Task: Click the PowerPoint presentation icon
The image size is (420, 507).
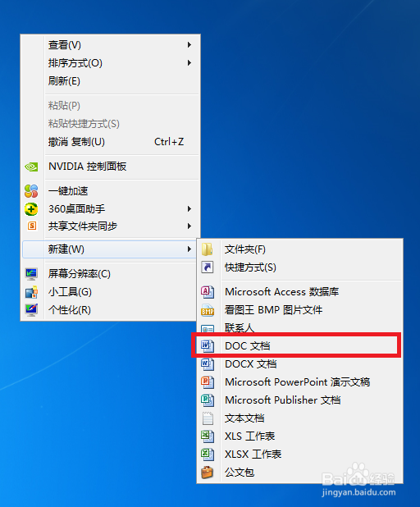Action: coord(208,382)
